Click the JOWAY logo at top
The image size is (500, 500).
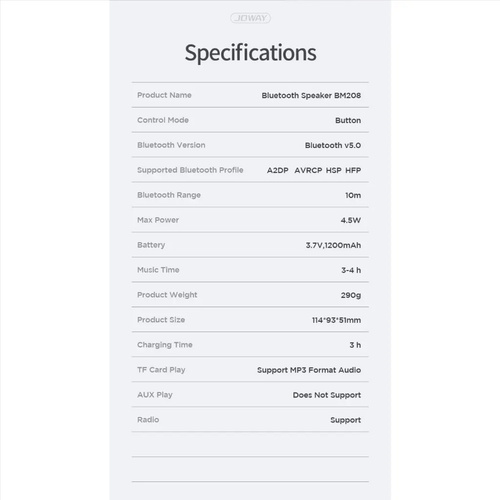coord(250,18)
